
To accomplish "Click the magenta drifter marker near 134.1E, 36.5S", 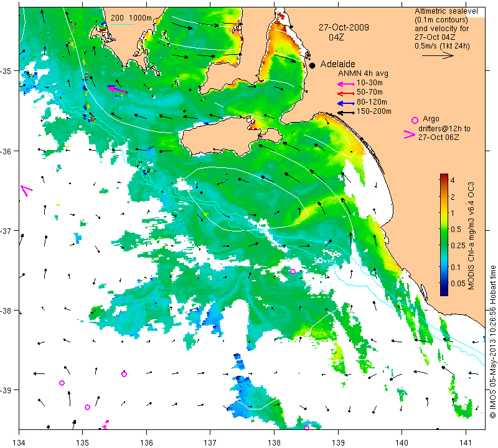I will click(26, 190).
